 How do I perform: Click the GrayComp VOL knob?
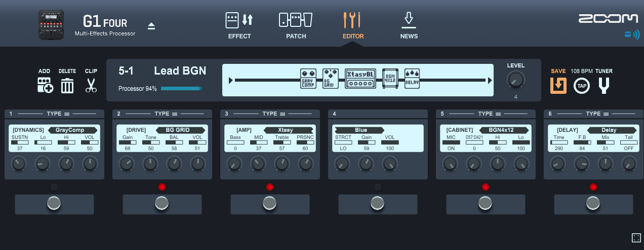(x=90, y=163)
